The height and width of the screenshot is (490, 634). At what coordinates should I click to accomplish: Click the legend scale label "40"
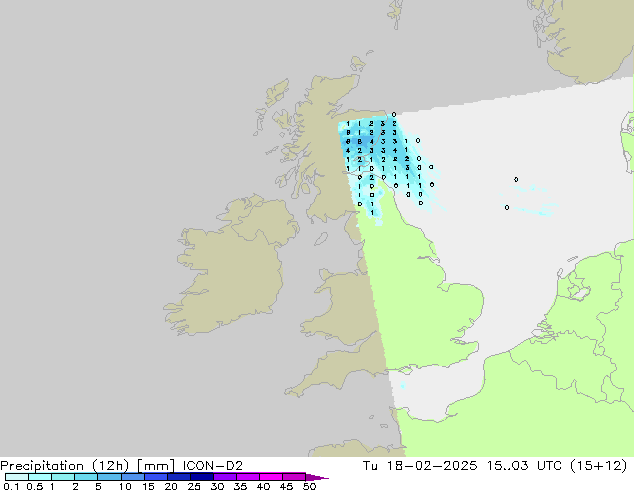pyautogui.click(x=263, y=486)
